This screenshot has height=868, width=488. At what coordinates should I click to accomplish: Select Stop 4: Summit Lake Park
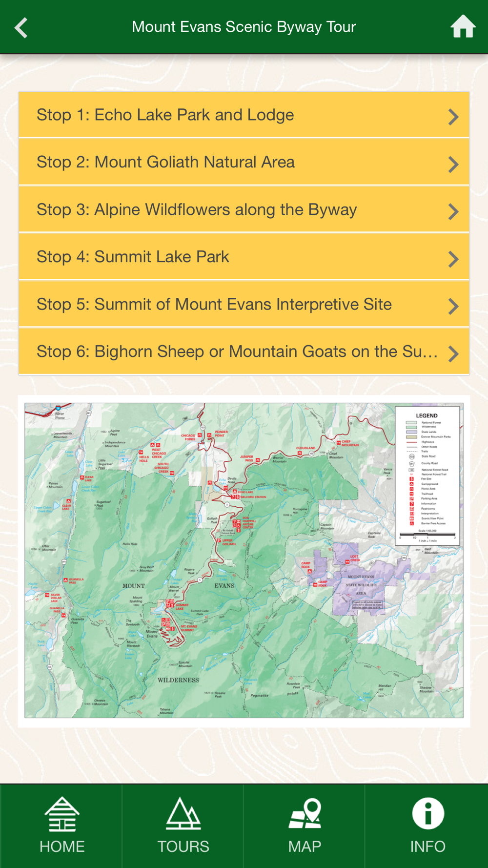(244, 257)
